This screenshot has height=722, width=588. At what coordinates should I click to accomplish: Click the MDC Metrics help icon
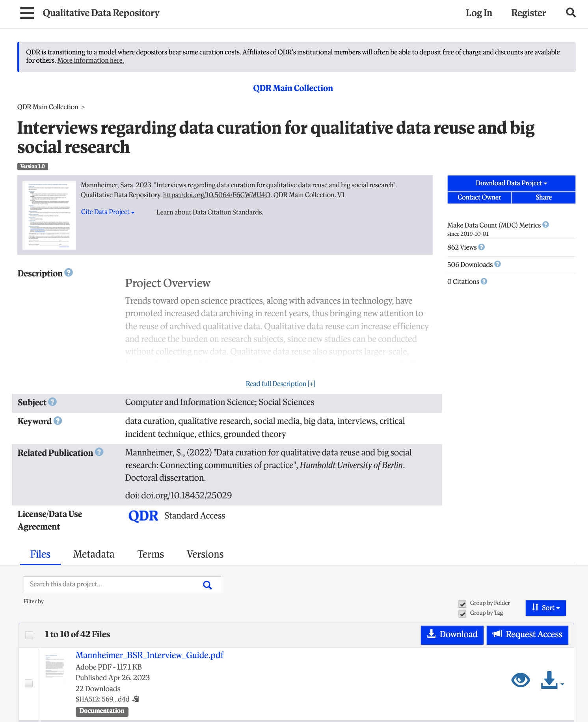545,224
